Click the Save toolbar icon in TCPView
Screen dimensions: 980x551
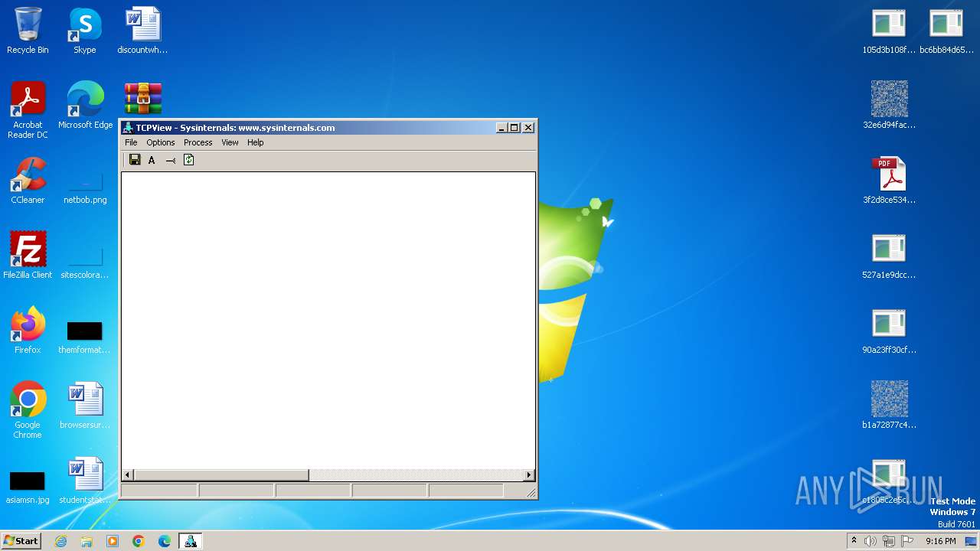click(135, 160)
